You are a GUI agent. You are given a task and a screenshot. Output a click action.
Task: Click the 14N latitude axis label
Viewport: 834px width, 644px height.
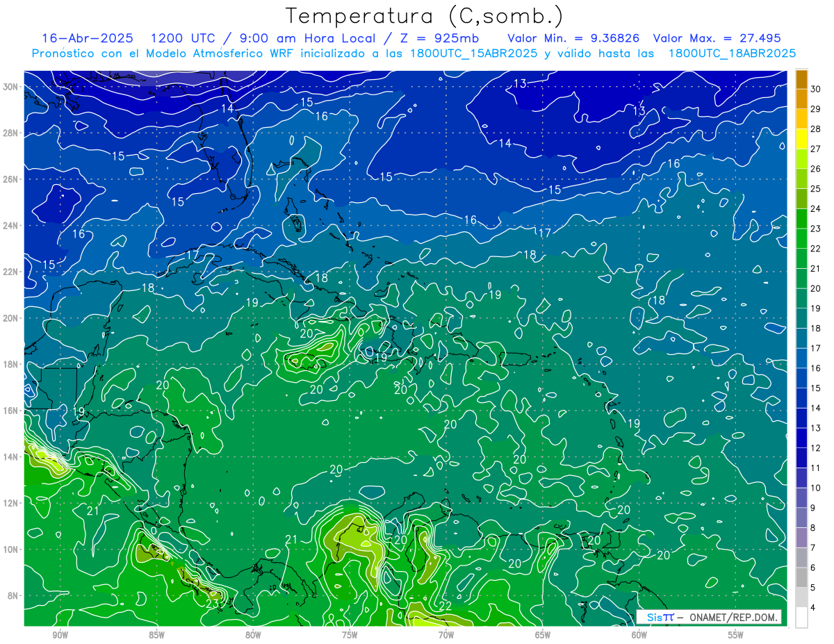tap(10, 456)
